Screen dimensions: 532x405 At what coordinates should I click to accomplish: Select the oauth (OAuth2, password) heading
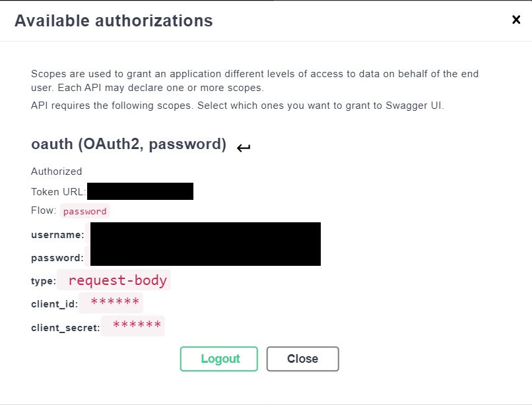129,144
